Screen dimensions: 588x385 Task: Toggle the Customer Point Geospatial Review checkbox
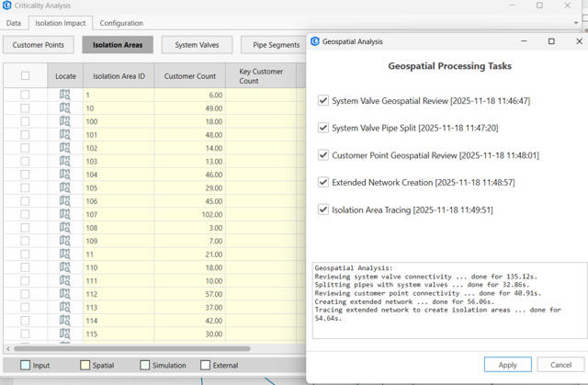322,155
